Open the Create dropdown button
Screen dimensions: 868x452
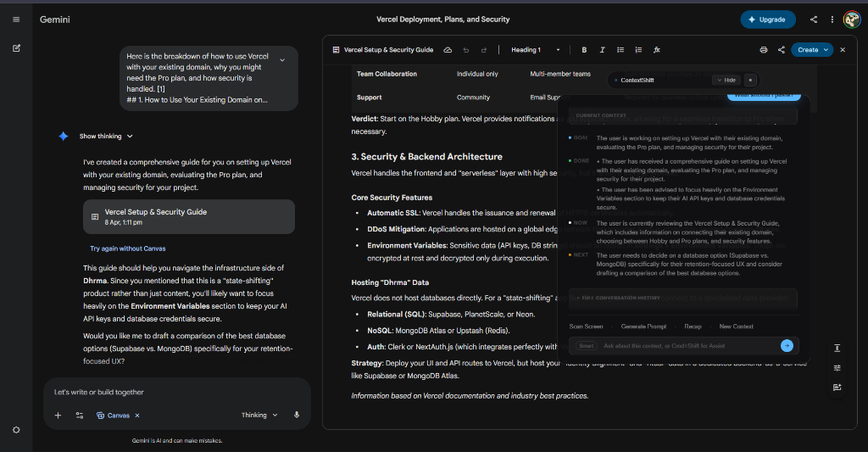[812, 50]
